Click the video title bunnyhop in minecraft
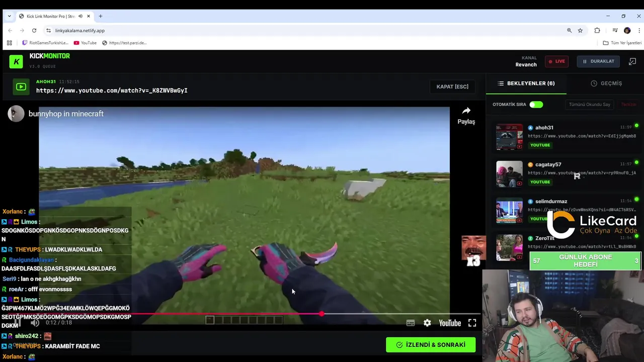Screen dimensions: 644x362 pos(66,114)
